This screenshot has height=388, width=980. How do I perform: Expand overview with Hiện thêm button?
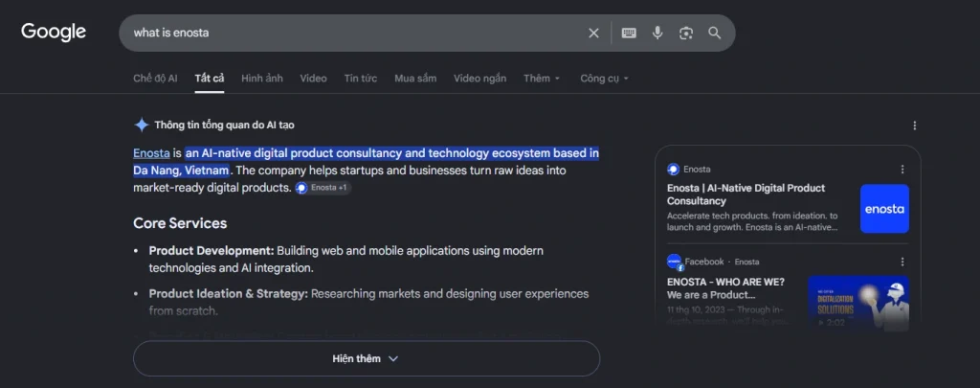coord(367,358)
